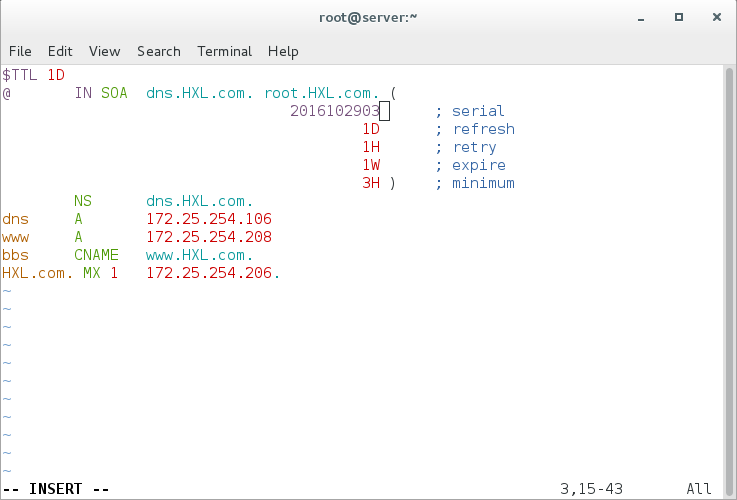This screenshot has height=500, width=737.
Task: Click the 'All' scroll position indicator
Action: click(699, 489)
